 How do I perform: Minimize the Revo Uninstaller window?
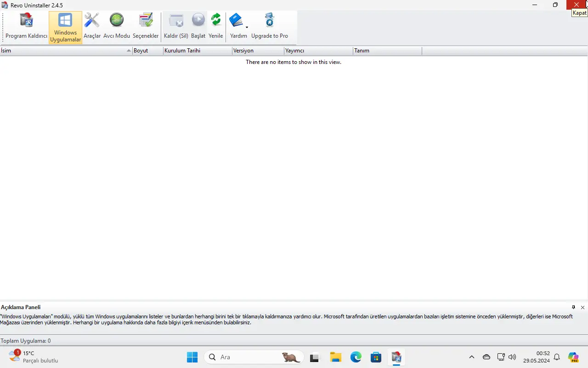[535, 5]
